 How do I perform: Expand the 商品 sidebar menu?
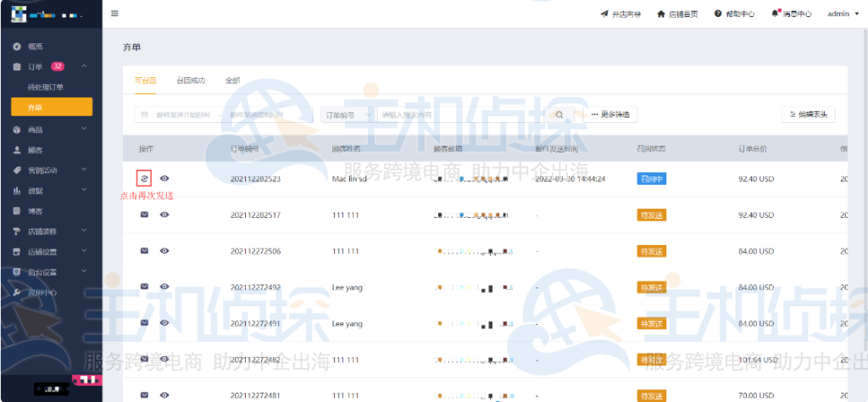click(x=51, y=130)
